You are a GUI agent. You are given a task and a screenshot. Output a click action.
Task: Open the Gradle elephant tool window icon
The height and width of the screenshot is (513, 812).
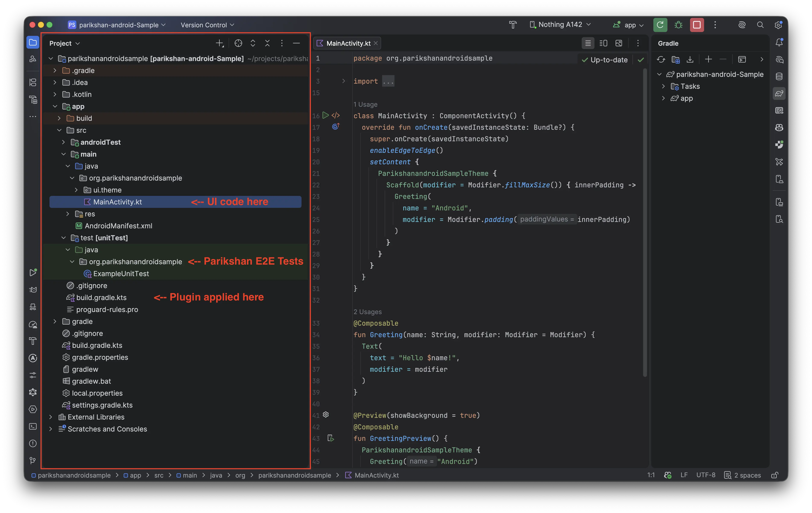coord(779,93)
